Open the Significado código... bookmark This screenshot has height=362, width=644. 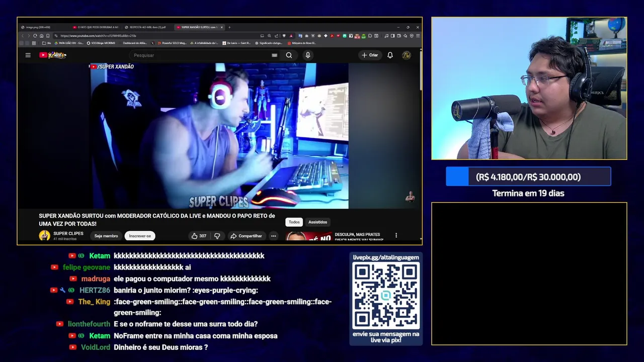point(269,43)
